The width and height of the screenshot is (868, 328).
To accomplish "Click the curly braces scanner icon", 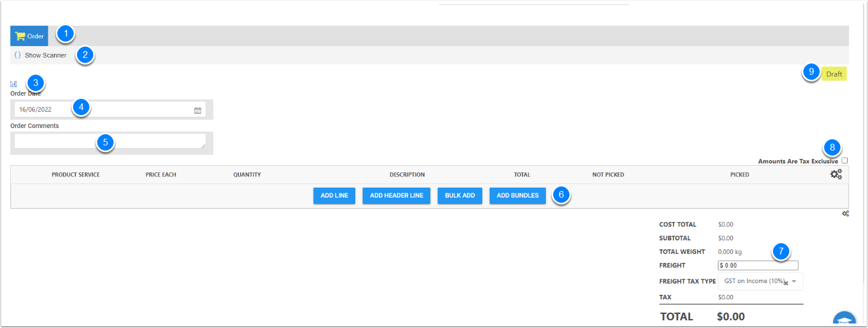I will 17,56.
